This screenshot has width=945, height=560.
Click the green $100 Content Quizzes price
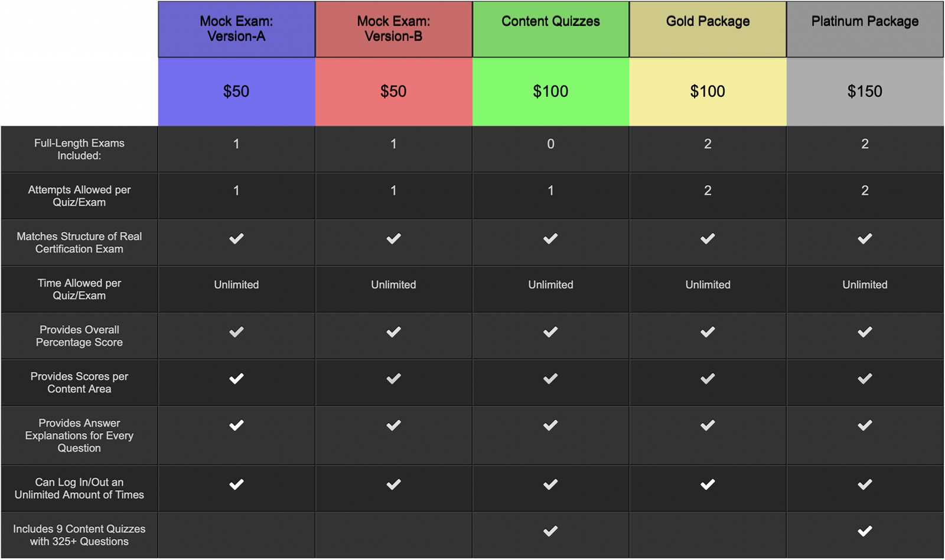click(x=550, y=92)
